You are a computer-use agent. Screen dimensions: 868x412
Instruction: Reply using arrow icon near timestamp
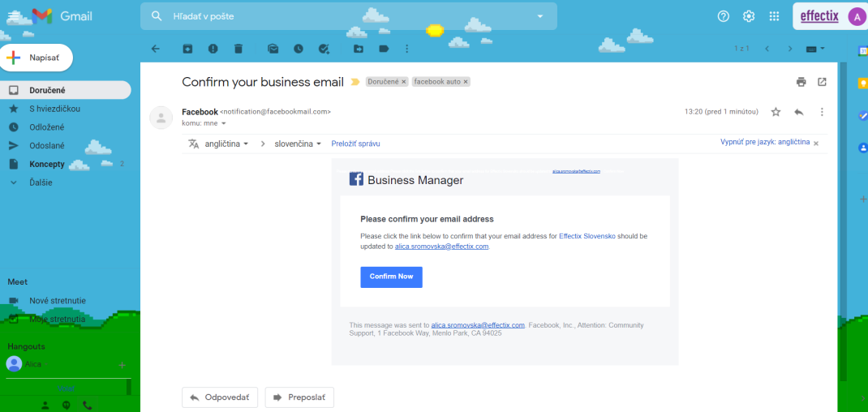click(x=799, y=112)
